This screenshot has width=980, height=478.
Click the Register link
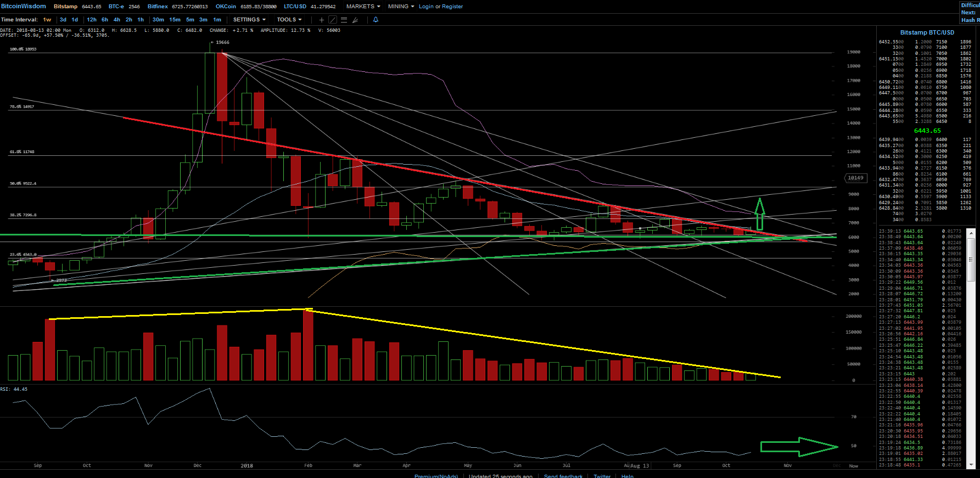[452, 7]
